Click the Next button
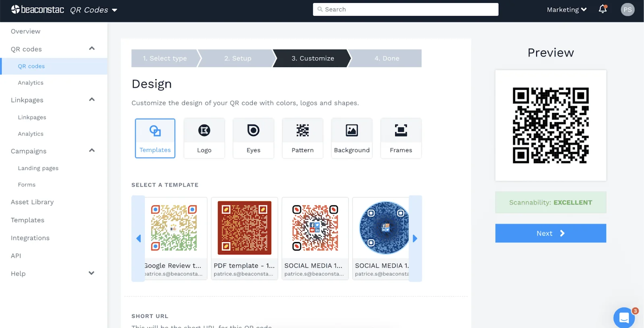The width and height of the screenshot is (644, 328). pyautogui.click(x=550, y=233)
